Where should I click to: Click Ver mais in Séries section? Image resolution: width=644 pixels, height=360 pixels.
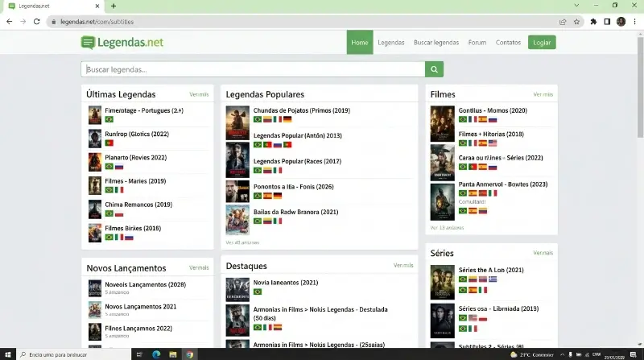pos(543,253)
